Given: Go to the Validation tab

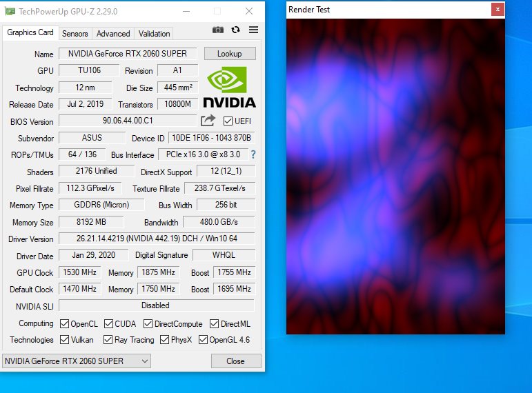Looking at the screenshot, I should pyautogui.click(x=154, y=34).
